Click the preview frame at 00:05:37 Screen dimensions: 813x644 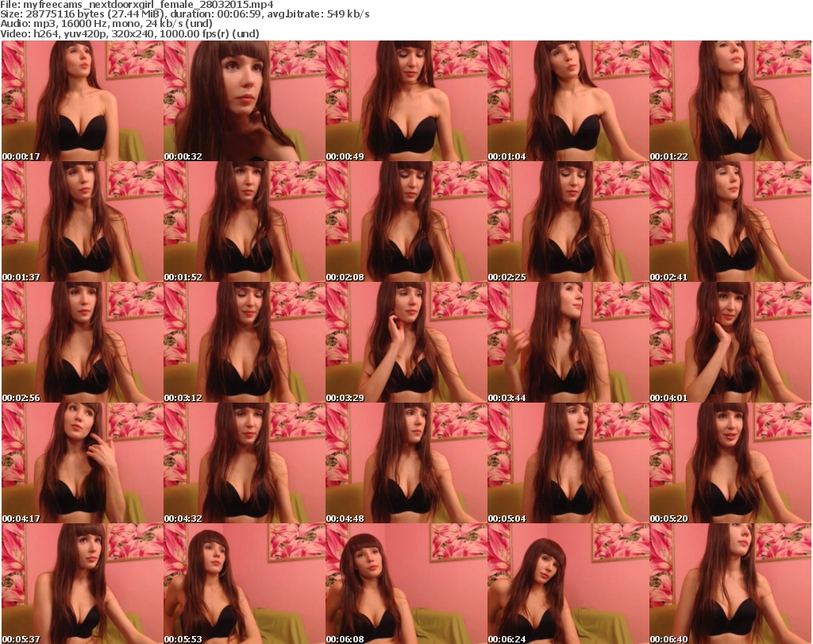(x=83, y=584)
